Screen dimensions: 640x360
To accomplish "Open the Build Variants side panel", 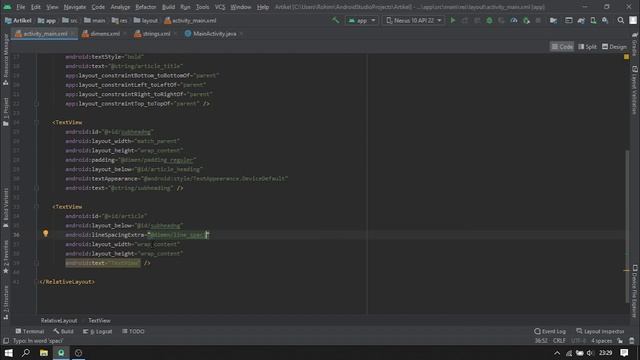I will coord(5,207).
